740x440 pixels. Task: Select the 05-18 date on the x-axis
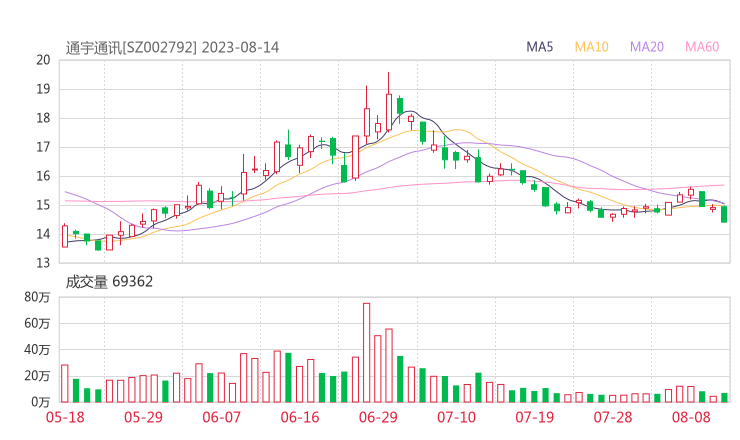(66, 418)
